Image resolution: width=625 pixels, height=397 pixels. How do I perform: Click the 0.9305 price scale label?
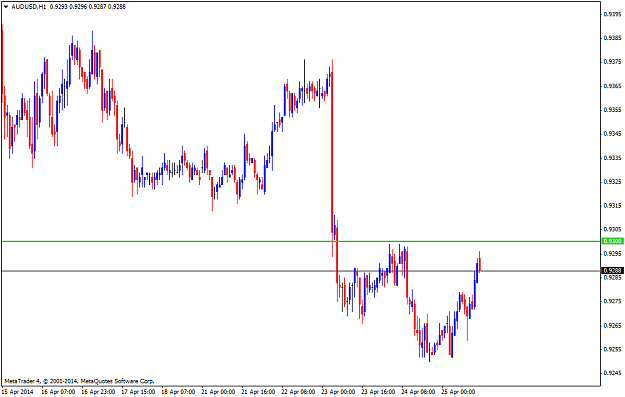[613, 230]
